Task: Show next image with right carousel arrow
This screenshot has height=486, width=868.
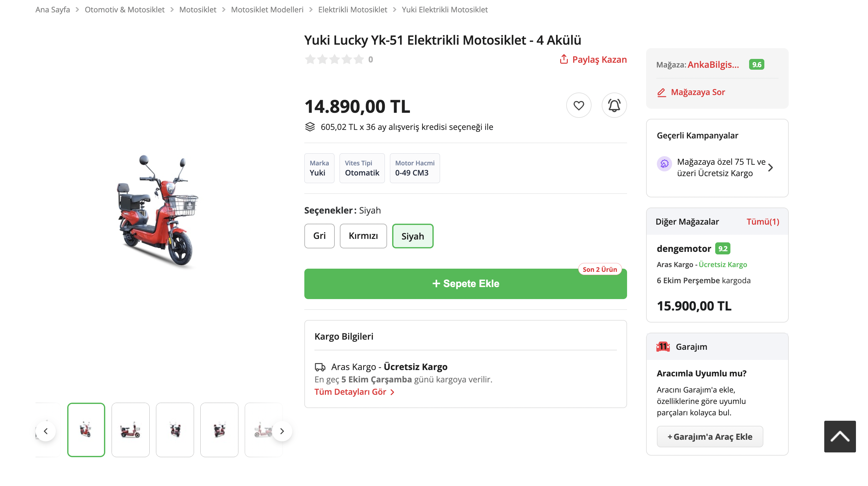Action: pos(282,431)
